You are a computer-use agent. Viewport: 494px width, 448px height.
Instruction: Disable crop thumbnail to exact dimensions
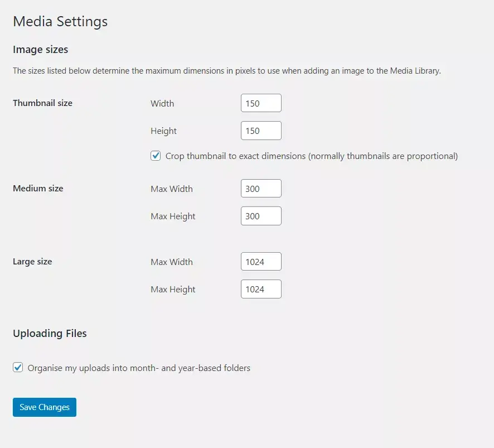click(x=156, y=156)
